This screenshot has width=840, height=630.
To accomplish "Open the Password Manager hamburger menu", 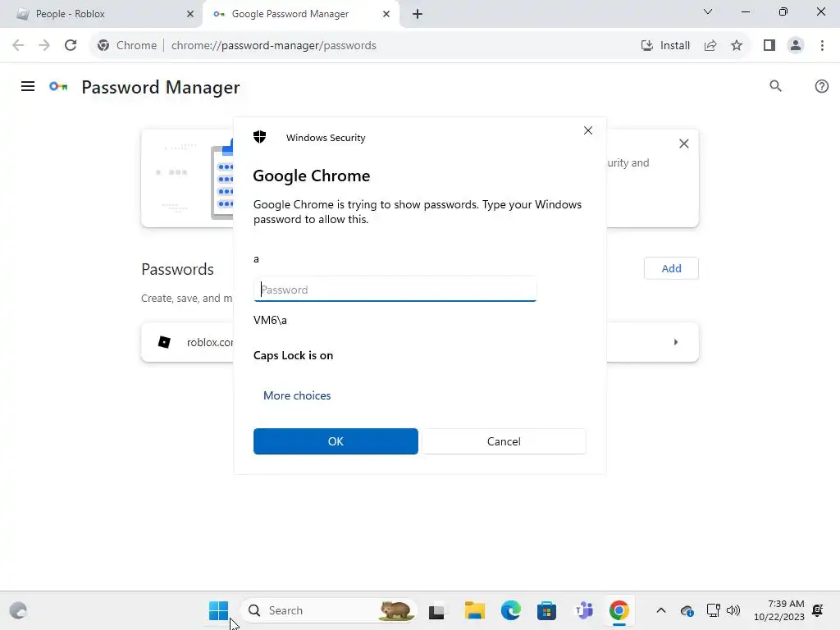I will [x=28, y=86].
